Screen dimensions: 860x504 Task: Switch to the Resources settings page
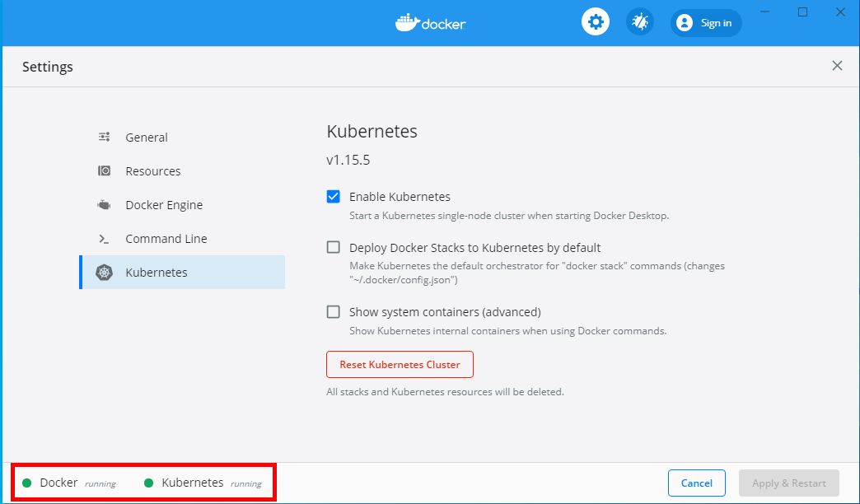[153, 170]
